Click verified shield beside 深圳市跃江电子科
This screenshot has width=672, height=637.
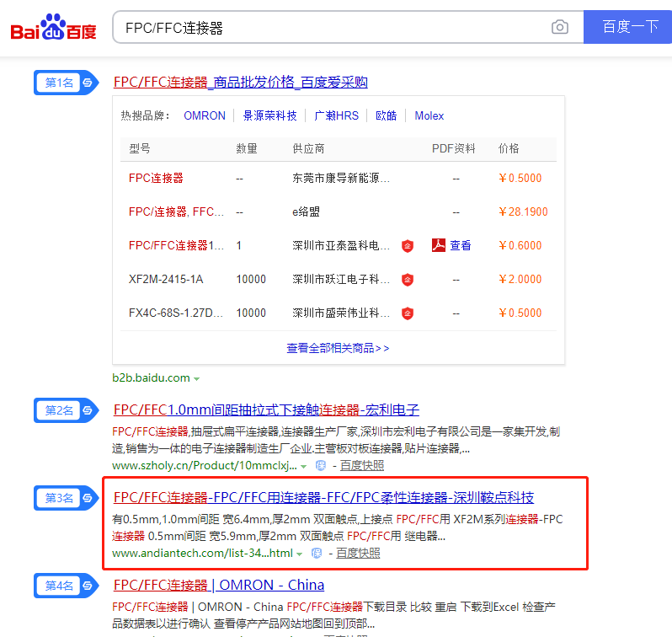[407, 280]
